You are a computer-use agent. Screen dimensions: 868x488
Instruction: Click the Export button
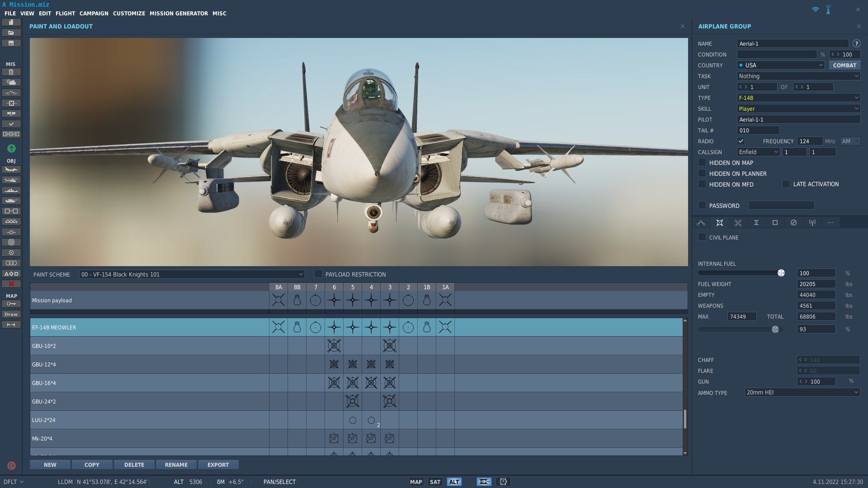(218, 465)
